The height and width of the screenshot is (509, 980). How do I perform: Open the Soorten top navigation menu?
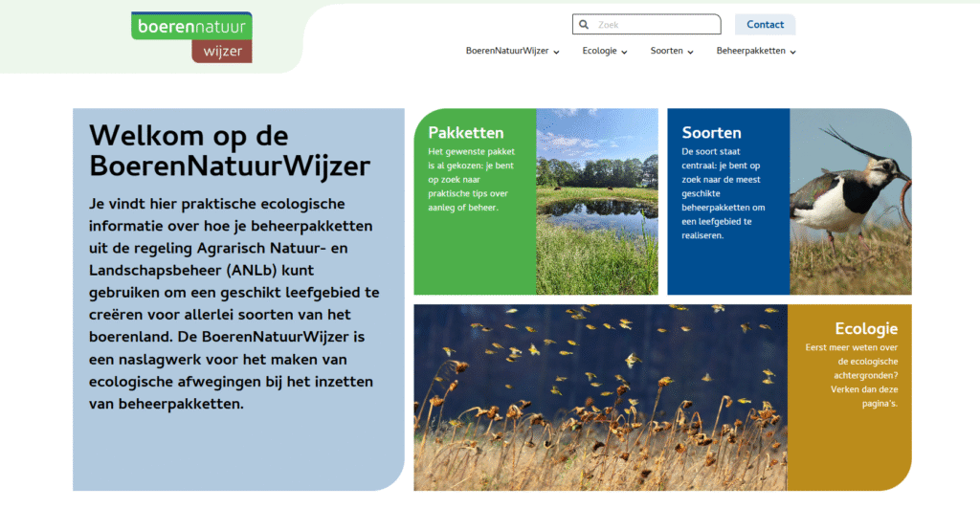666,51
